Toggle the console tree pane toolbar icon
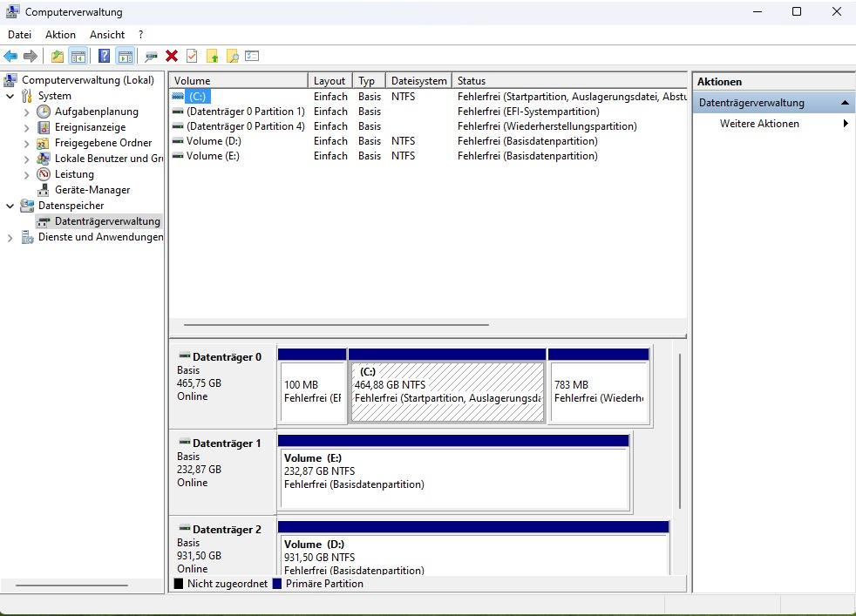856x616 pixels. 78,56
